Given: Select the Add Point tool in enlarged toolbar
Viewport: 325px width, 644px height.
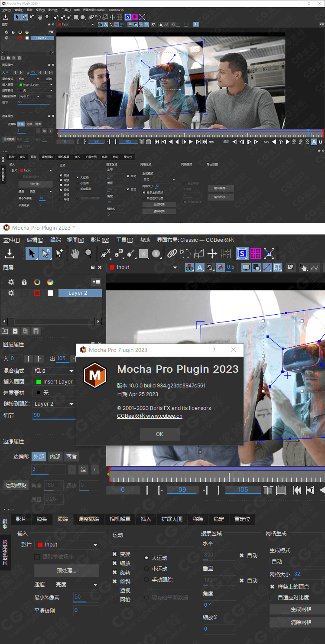Looking at the screenshot, I should (x=60, y=254).
